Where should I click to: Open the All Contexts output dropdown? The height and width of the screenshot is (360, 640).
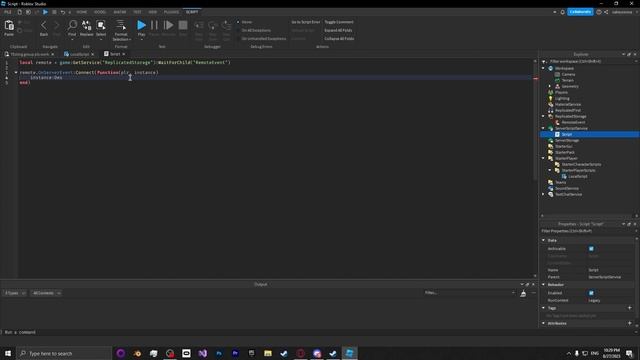point(46,293)
